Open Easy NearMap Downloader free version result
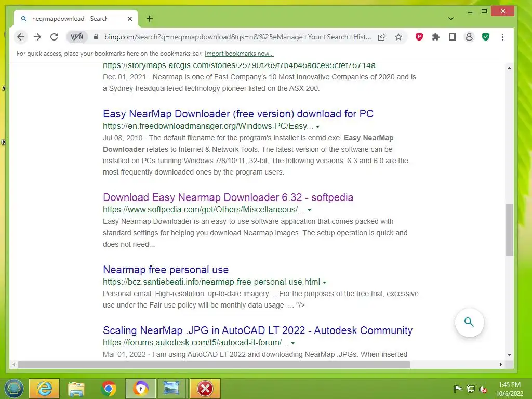 [238, 114]
